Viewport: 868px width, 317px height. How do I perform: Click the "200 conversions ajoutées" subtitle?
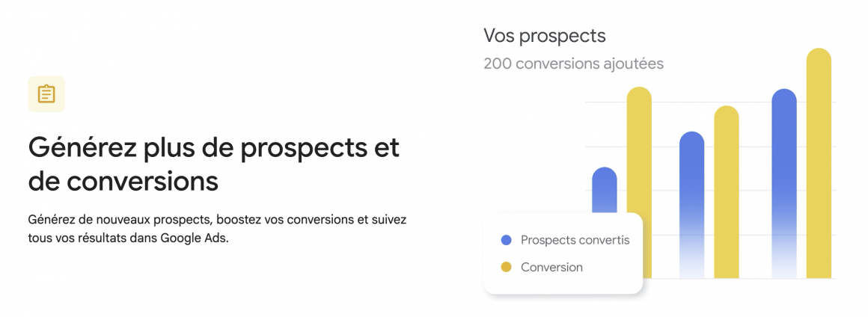[x=573, y=64]
